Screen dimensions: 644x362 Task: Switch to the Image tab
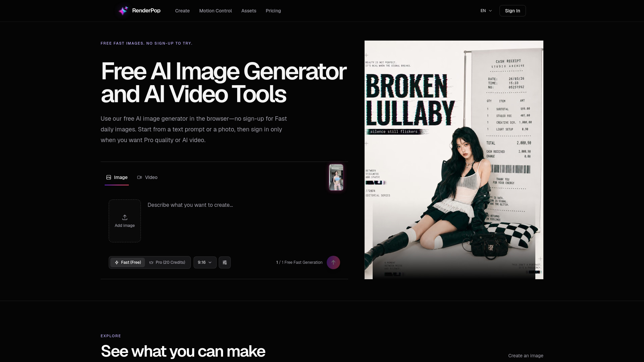click(x=117, y=177)
